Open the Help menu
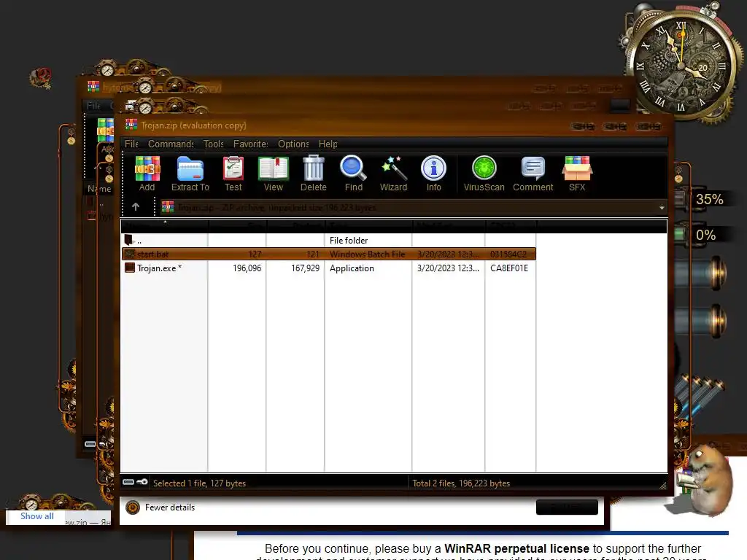Screen dimensions: 747x560 point(328,144)
